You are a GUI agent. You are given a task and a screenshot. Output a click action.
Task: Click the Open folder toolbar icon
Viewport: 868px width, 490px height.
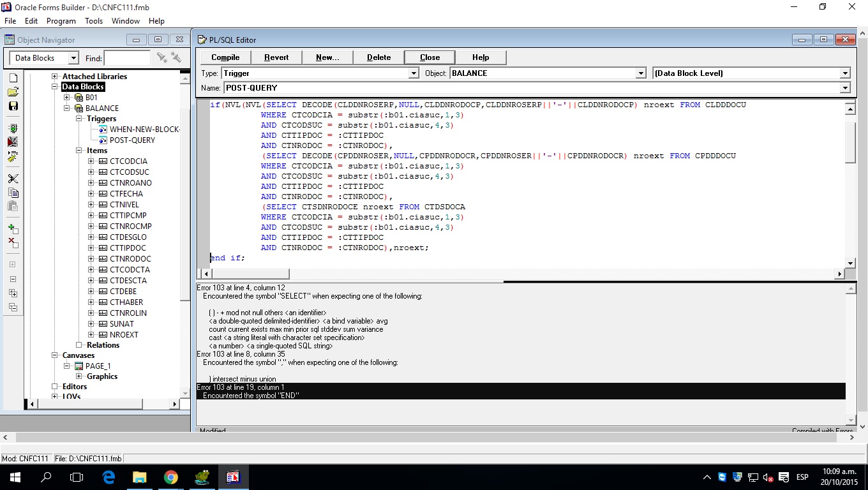13,92
